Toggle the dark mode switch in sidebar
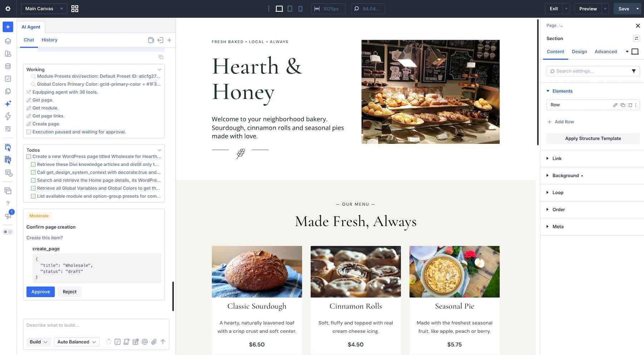The image size is (644, 355). click(x=8, y=232)
